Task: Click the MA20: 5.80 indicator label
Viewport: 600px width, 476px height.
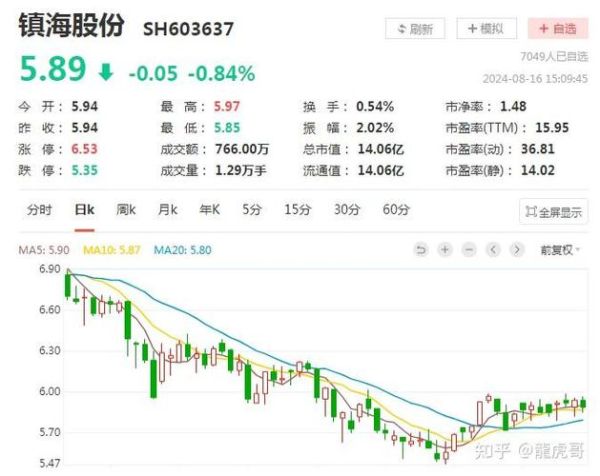Action: [x=183, y=250]
